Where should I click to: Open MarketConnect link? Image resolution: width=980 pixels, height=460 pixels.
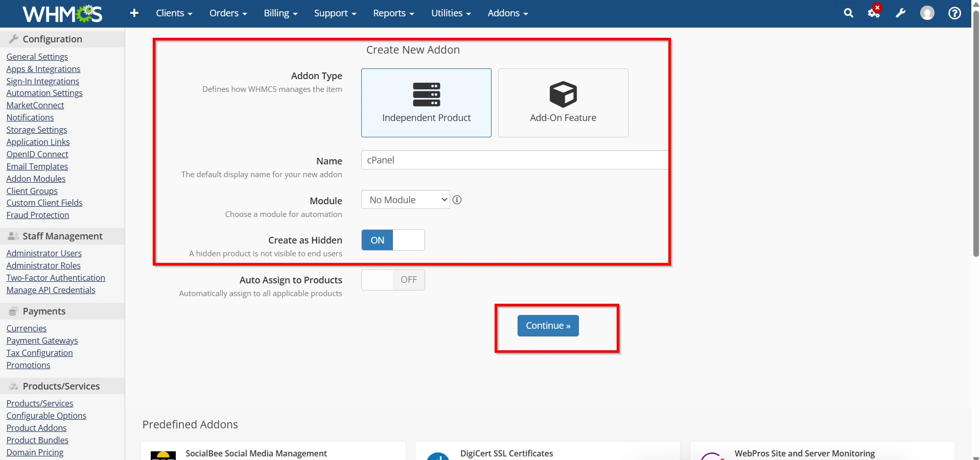pos(35,105)
